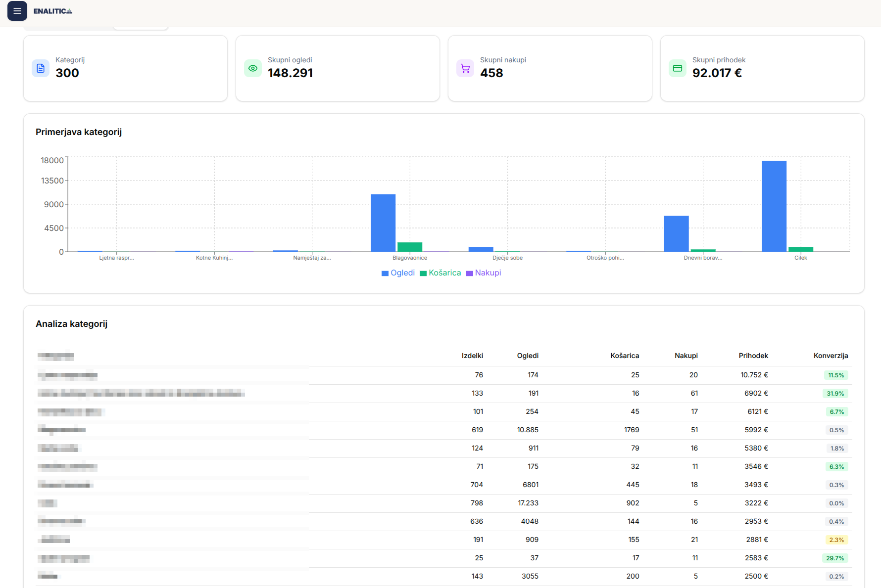Open the hamburger menu button
881x588 pixels.
pyautogui.click(x=17, y=11)
